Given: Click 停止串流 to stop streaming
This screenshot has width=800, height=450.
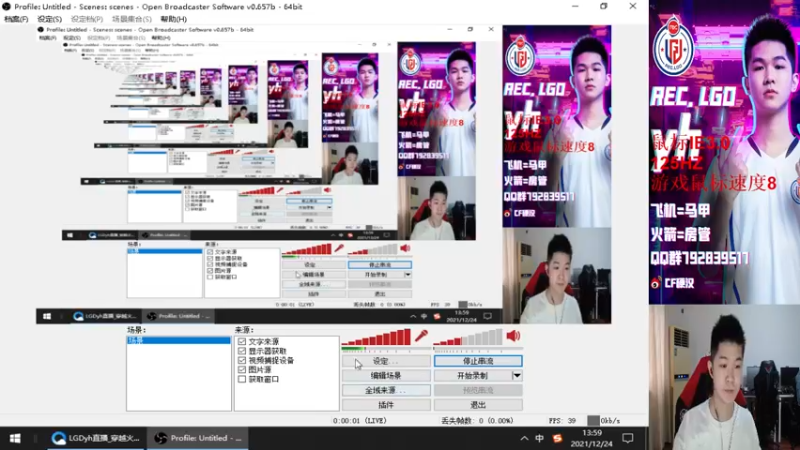Looking at the screenshot, I should click(x=478, y=361).
